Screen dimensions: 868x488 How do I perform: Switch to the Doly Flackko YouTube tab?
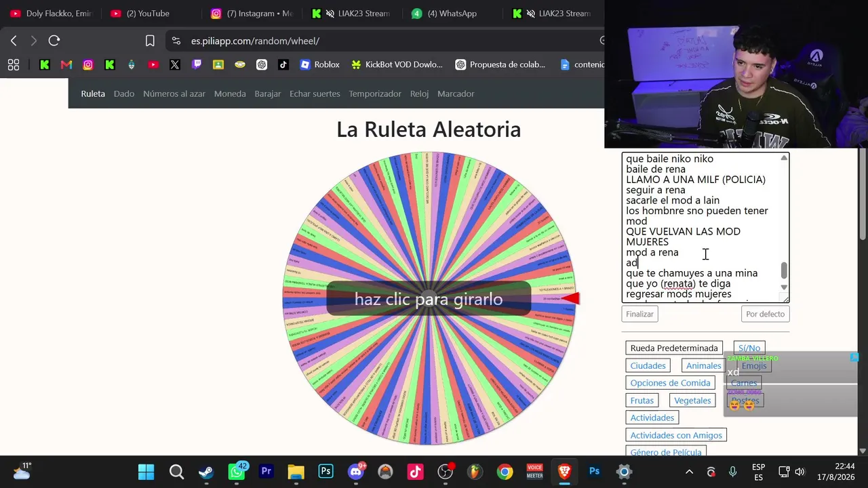click(52, 14)
